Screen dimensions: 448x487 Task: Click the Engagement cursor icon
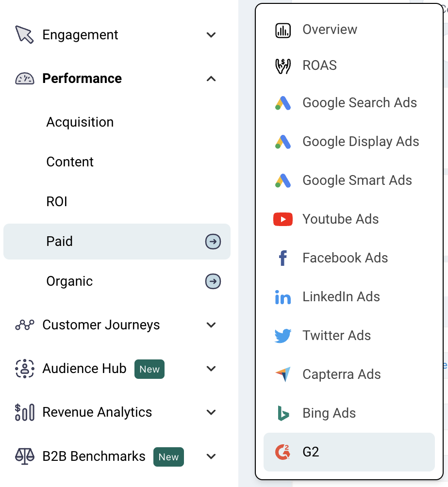[24, 34]
